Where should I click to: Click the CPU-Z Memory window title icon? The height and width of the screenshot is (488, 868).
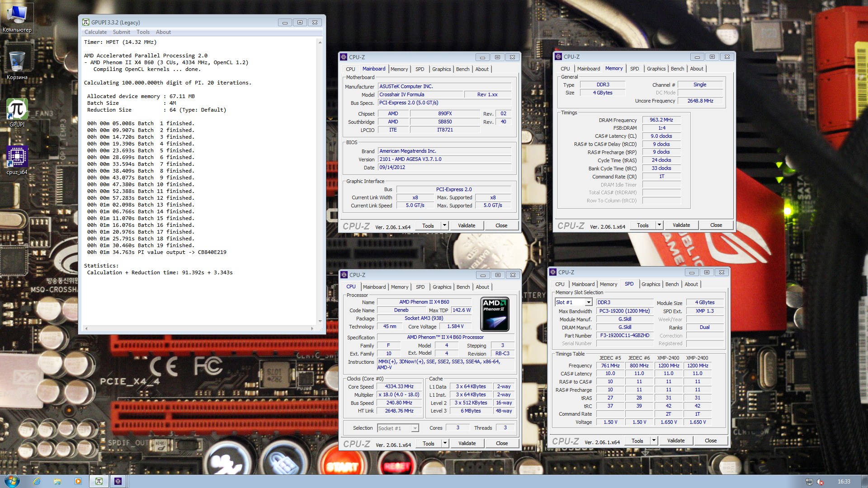(559, 56)
